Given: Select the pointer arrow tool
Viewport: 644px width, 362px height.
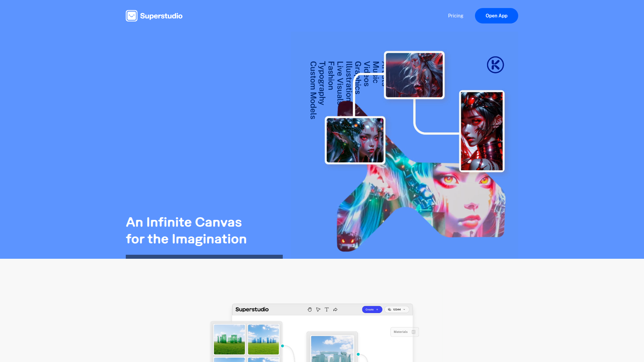Looking at the screenshot, I should point(318,309).
